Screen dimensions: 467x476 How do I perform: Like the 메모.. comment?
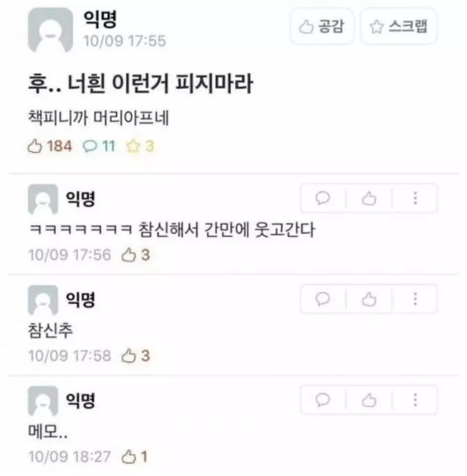369,400
